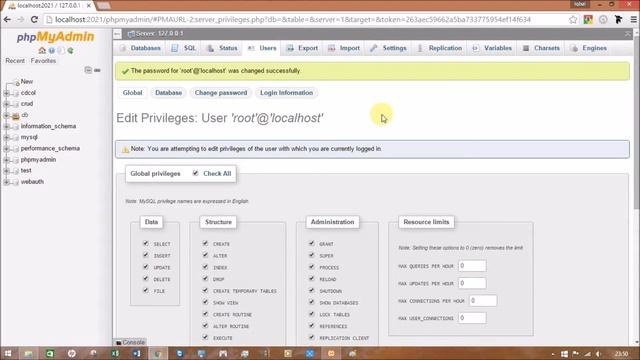Click the phpMyAdmin home icon

(42, 51)
